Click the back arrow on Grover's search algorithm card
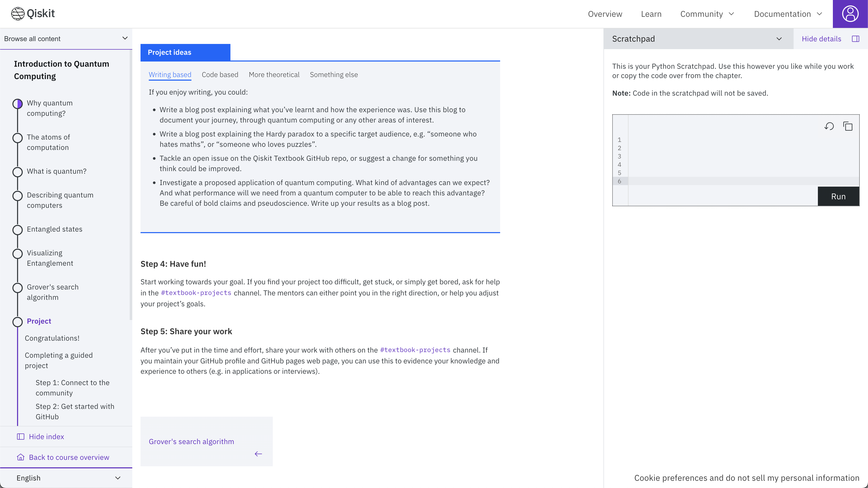The height and width of the screenshot is (488, 868). (x=258, y=454)
